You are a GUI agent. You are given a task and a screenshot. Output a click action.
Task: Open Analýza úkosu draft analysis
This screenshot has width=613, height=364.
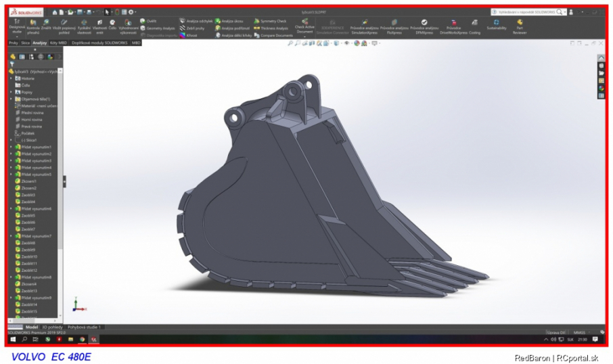229,21
